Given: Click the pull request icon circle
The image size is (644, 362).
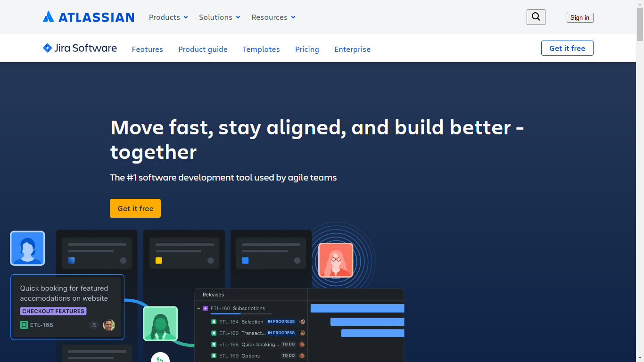Looking at the screenshot, I should click(x=160, y=358).
